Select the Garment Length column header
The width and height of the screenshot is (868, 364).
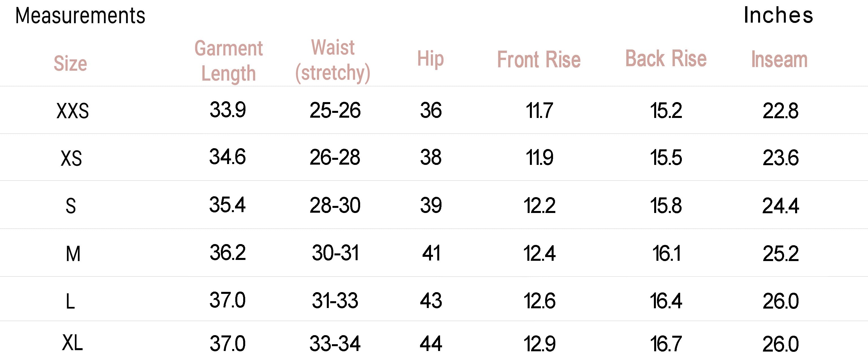[x=229, y=61]
